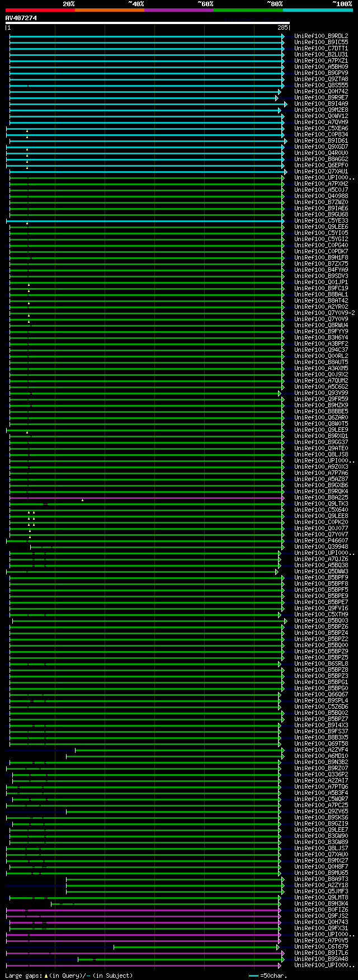
Task: Click hit label UniRef100_B3GW90
Action: (321, 836)
